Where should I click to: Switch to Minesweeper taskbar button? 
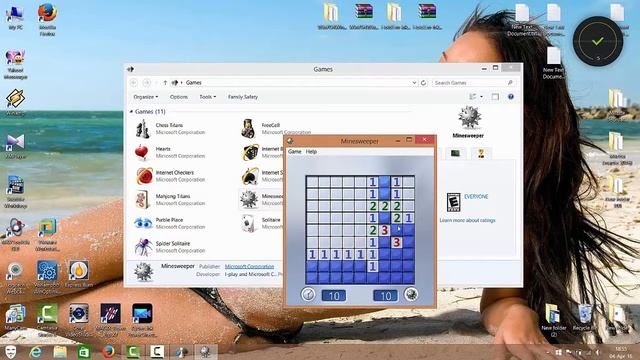[x=205, y=351]
